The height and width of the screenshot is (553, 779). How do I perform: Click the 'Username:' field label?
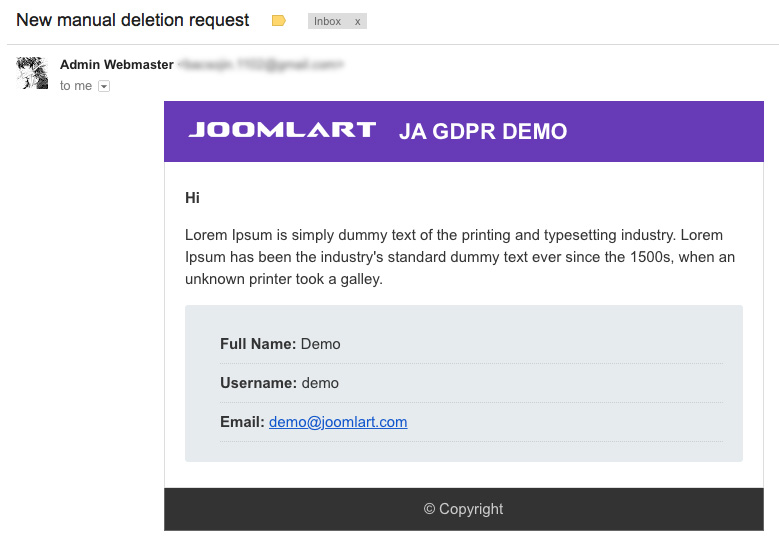pos(258,383)
